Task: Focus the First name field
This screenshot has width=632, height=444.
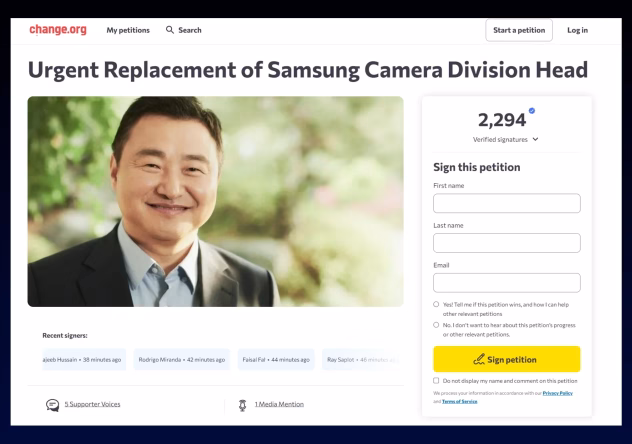Action: [x=507, y=203]
